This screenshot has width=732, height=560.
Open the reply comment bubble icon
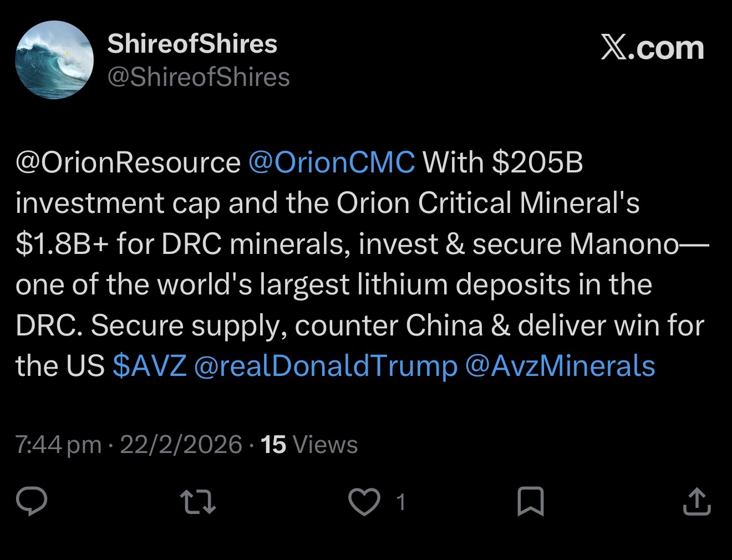pos(31,501)
